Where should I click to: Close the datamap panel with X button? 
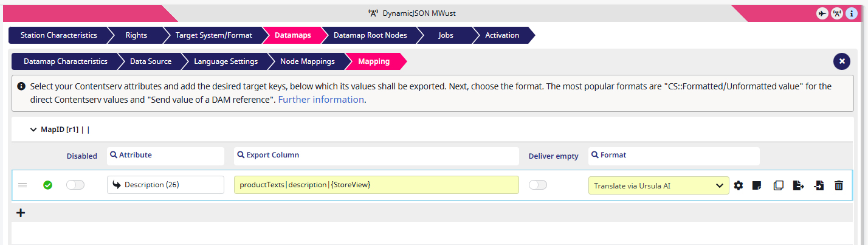[842, 61]
